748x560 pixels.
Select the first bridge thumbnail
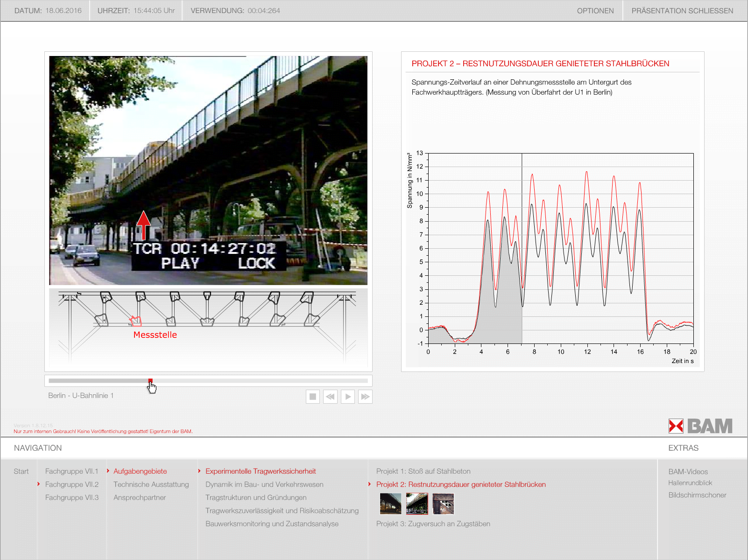pos(390,504)
